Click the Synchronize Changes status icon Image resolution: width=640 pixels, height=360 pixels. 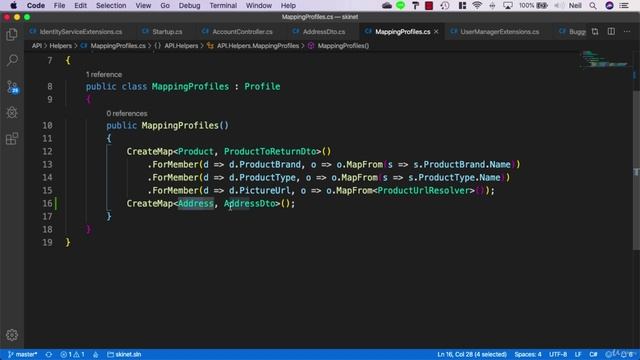(49, 354)
